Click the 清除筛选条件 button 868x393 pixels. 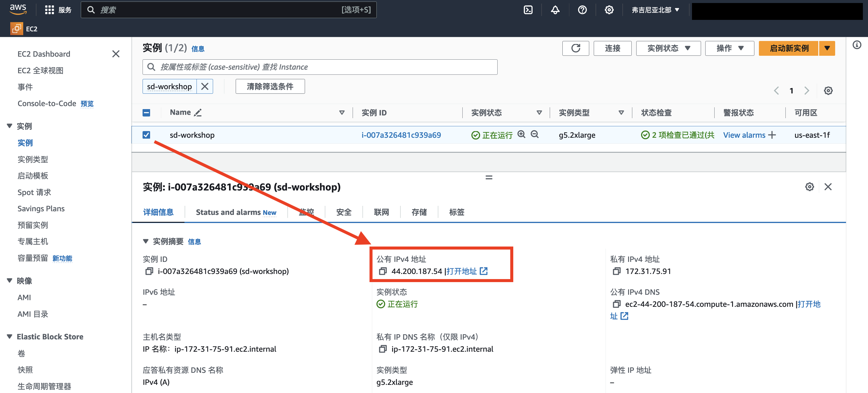point(270,86)
